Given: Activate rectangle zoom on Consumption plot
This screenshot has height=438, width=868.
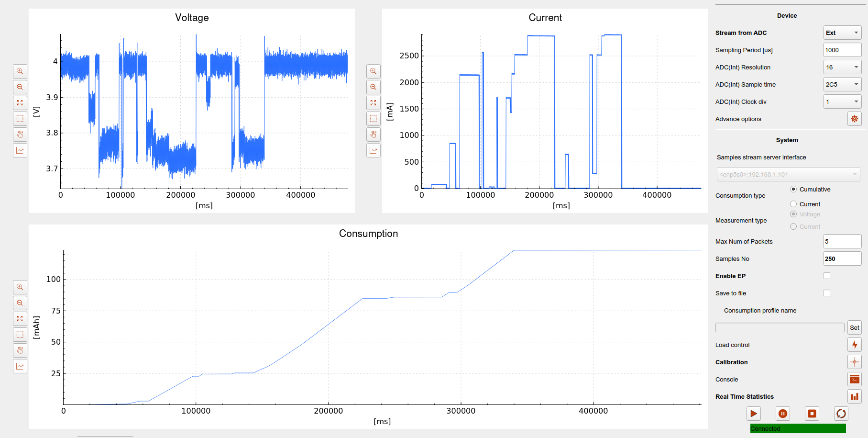Looking at the screenshot, I should click(x=20, y=334).
